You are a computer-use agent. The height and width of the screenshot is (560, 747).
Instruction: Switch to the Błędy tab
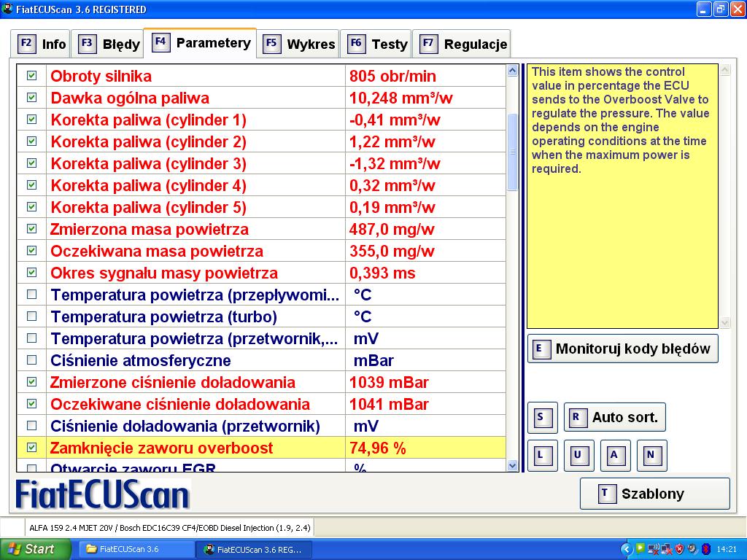click(x=109, y=44)
